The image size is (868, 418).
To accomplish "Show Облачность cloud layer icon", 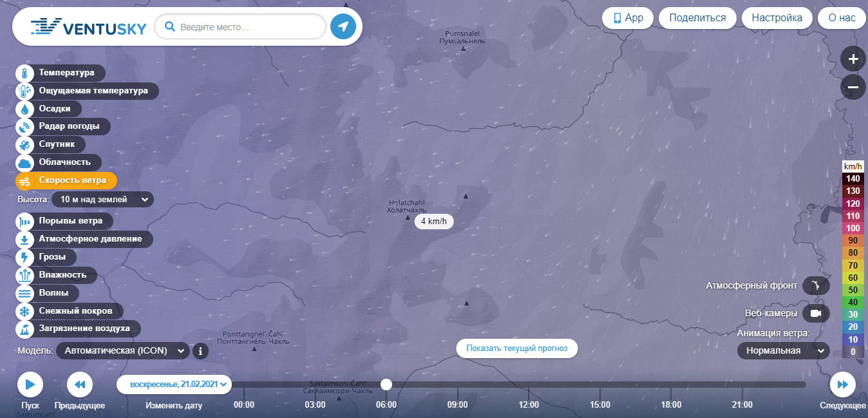I will pyautogui.click(x=24, y=163).
